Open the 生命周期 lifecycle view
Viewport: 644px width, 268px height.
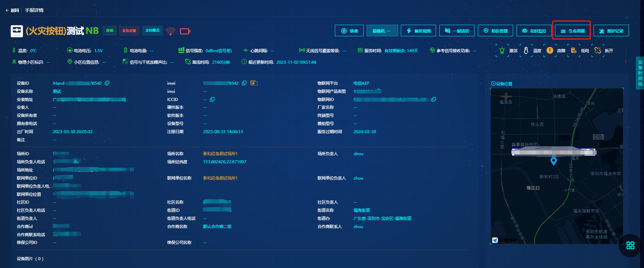[x=573, y=31]
